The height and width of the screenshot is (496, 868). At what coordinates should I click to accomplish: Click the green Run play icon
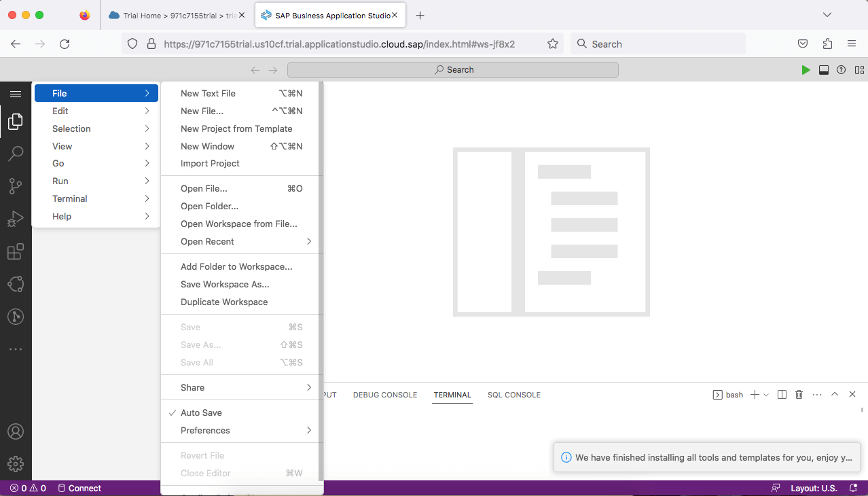click(x=806, y=70)
